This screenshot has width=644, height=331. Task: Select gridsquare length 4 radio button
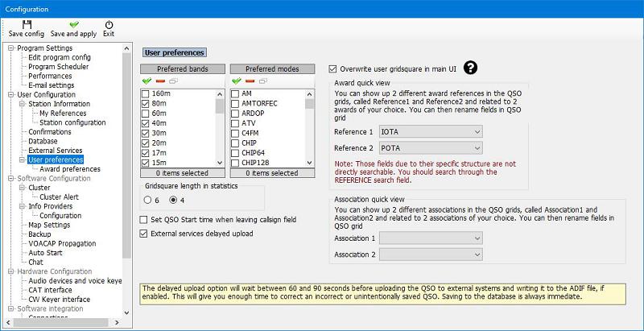click(x=173, y=200)
